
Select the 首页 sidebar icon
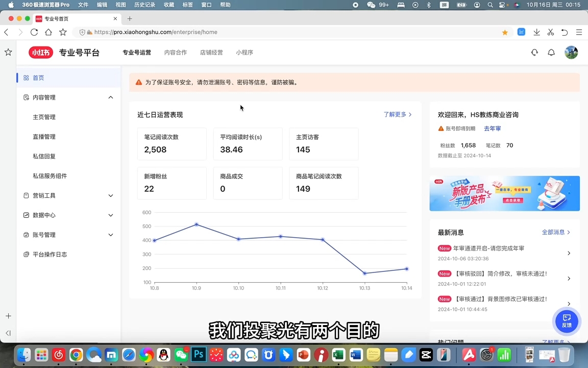tap(26, 78)
